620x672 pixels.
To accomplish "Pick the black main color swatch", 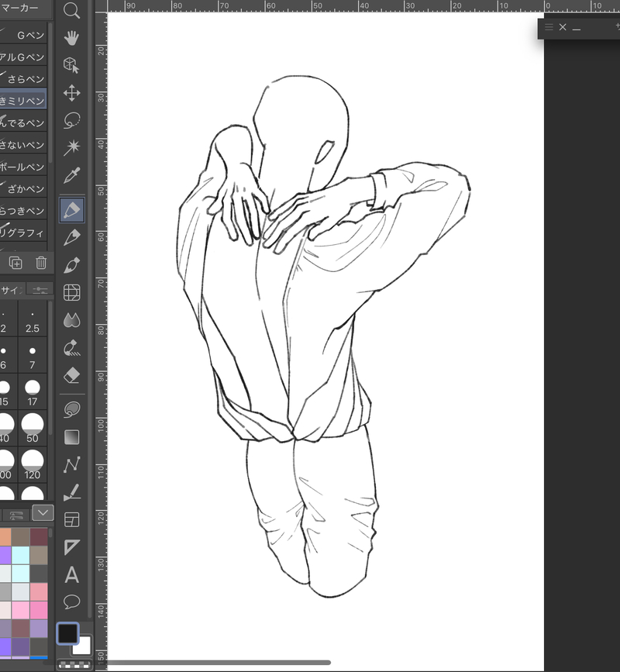I will [67, 632].
